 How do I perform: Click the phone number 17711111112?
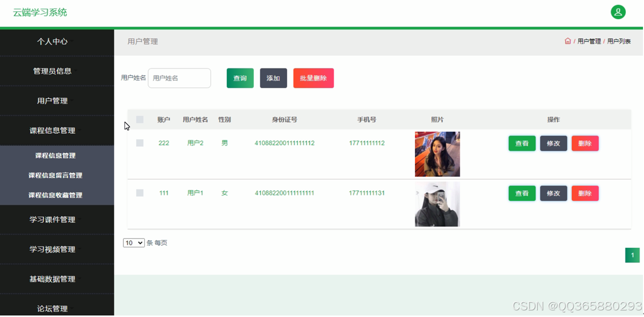[x=367, y=143]
